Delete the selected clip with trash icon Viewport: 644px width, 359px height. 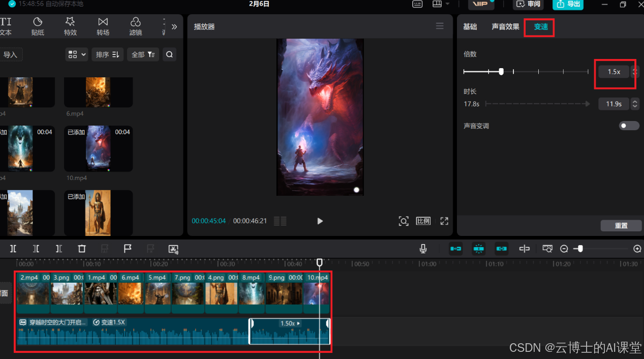click(82, 249)
